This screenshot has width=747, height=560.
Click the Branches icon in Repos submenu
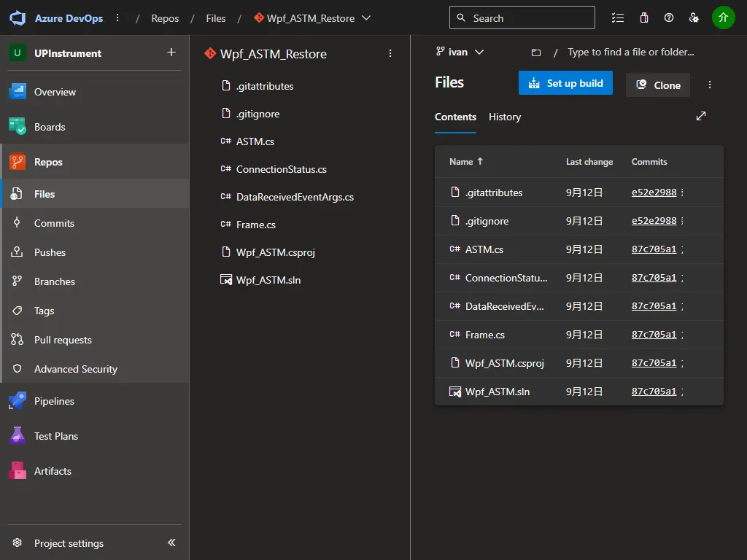[17, 281]
